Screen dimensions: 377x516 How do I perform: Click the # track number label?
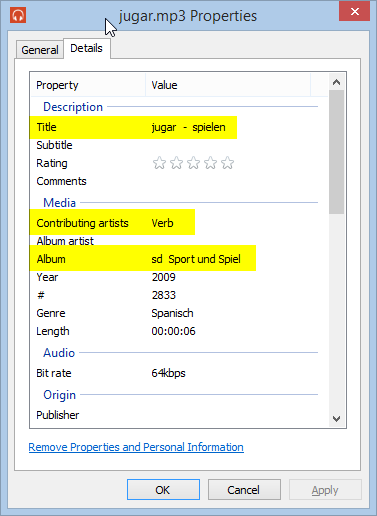pos(41,295)
